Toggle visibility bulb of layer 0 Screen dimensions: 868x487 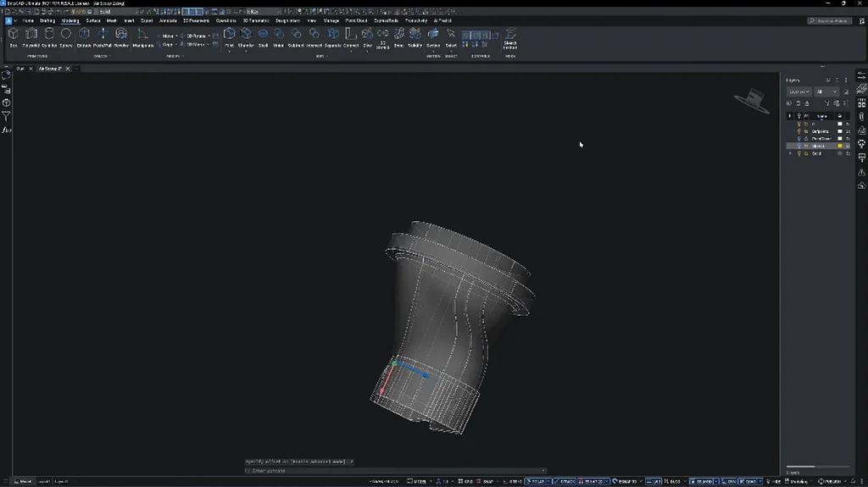(x=798, y=124)
